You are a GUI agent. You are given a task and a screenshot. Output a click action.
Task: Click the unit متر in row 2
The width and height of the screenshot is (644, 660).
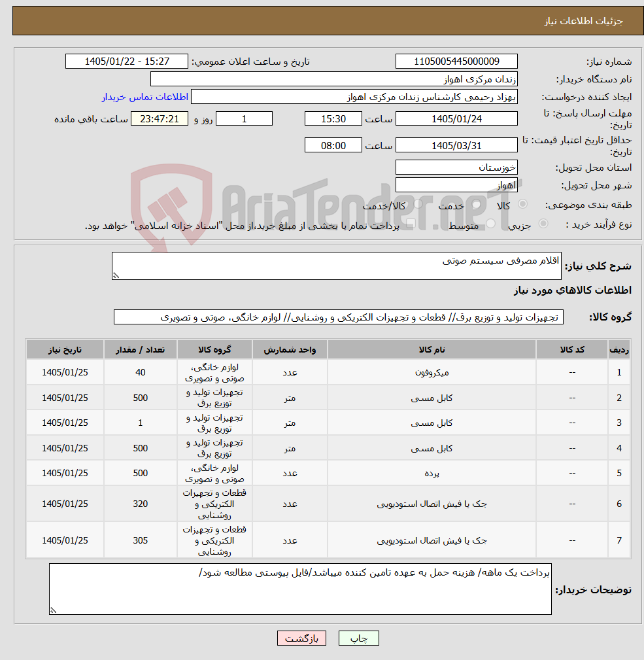[x=290, y=398]
